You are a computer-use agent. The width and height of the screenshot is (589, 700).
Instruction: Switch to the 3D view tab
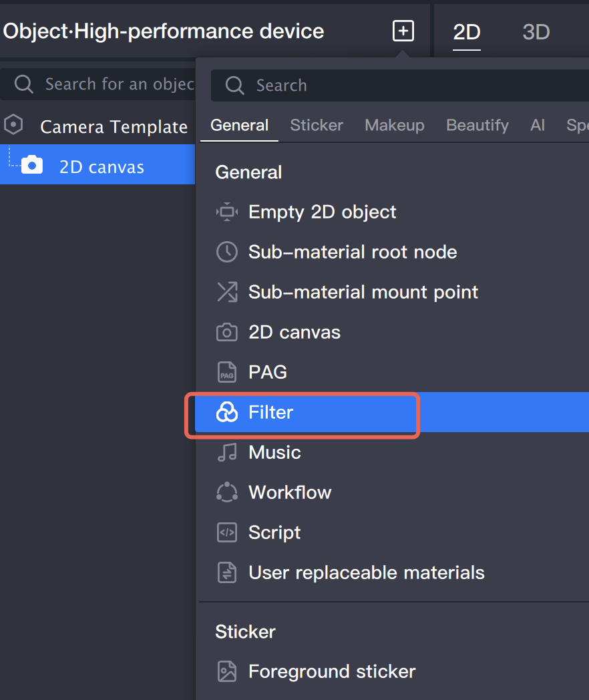point(536,32)
